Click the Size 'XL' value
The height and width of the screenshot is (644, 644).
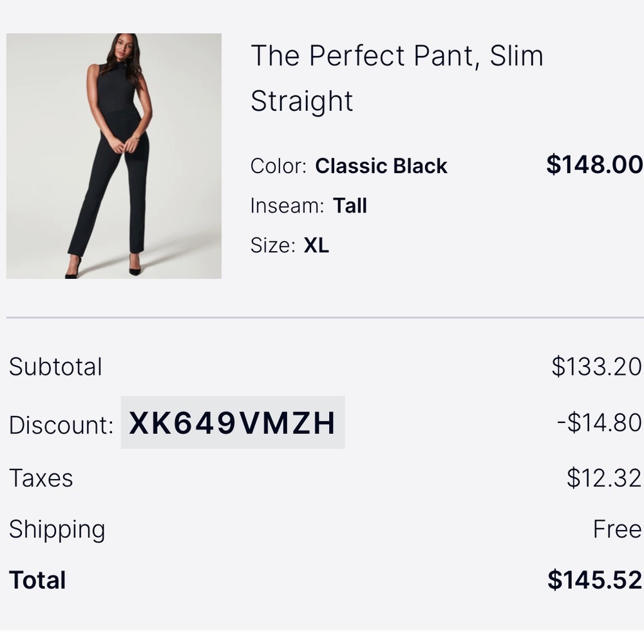coord(316,245)
